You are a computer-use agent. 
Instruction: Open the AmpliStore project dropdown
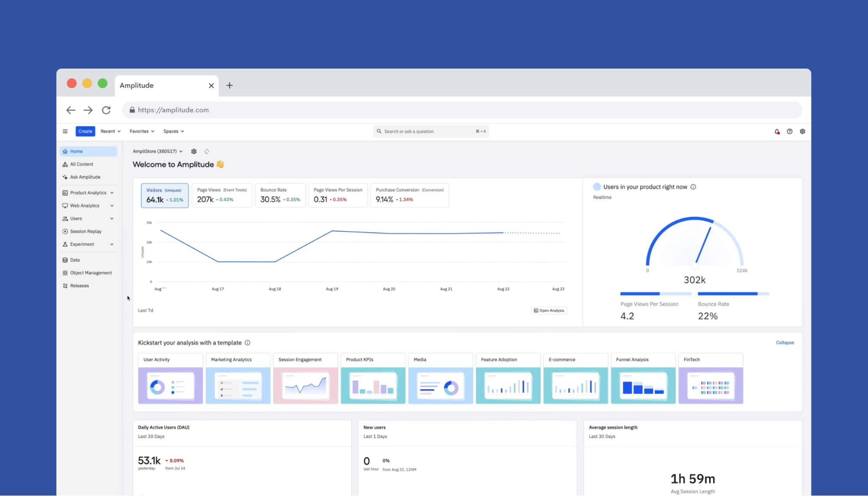[157, 151]
